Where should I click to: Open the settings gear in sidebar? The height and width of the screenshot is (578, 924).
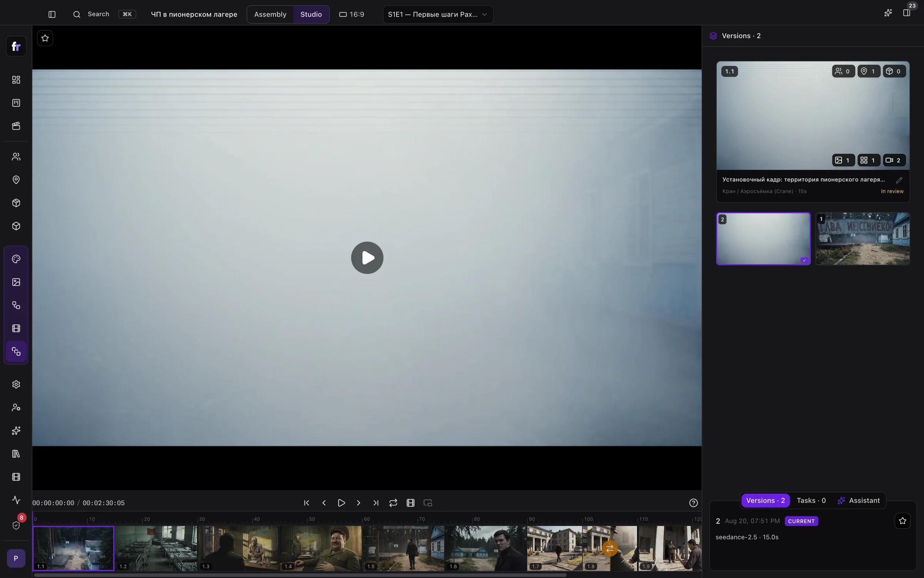16,385
